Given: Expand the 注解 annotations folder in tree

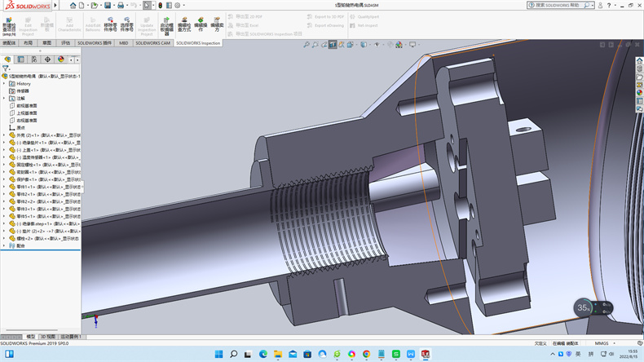Looking at the screenshot, I should click(x=4, y=98).
